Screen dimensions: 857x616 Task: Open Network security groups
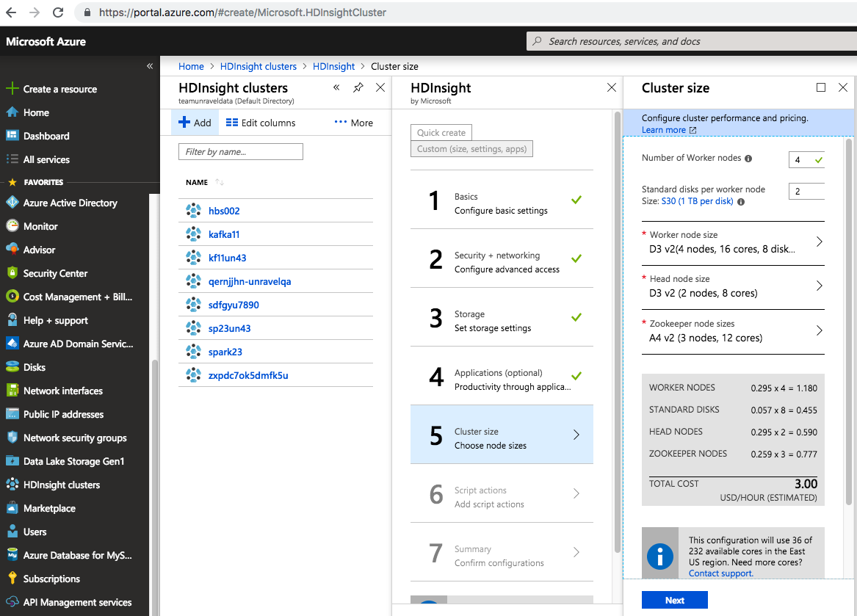point(75,438)
